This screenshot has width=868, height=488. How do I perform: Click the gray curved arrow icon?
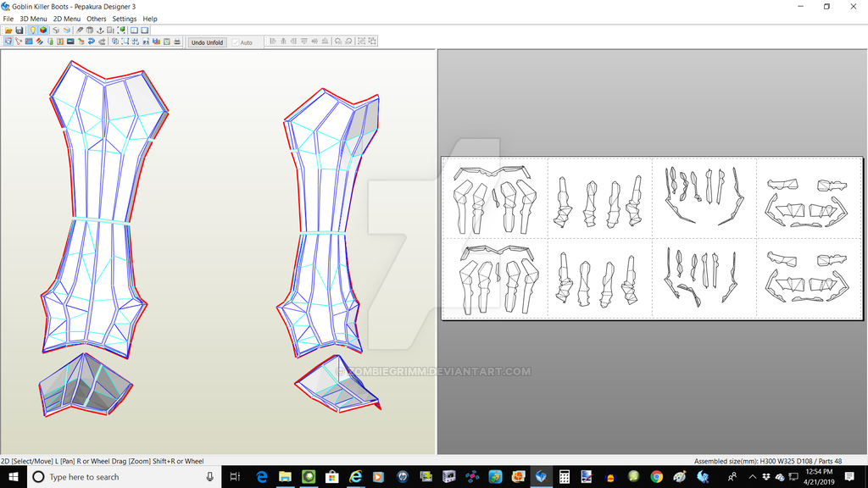pos(102,42)
